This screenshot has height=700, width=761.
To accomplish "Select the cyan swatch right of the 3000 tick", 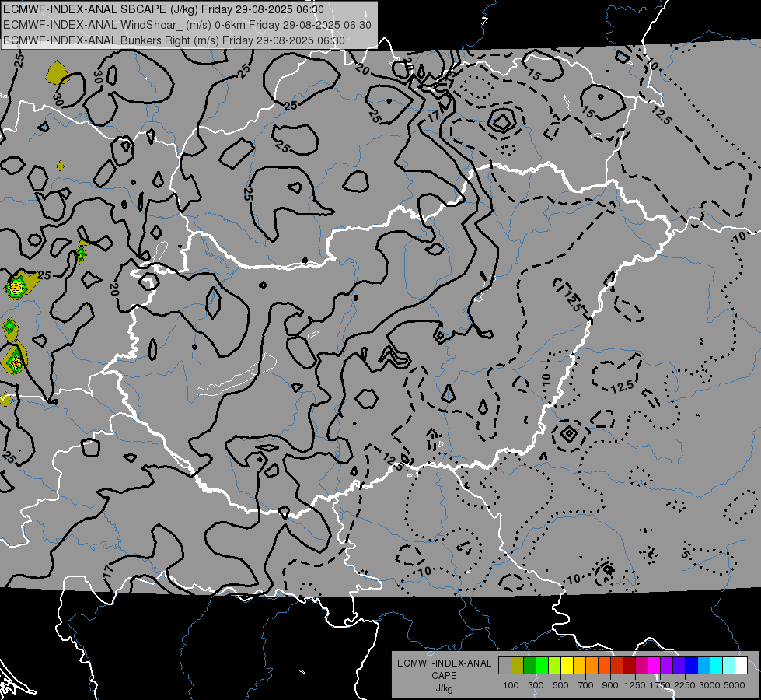I will [717, 665].
